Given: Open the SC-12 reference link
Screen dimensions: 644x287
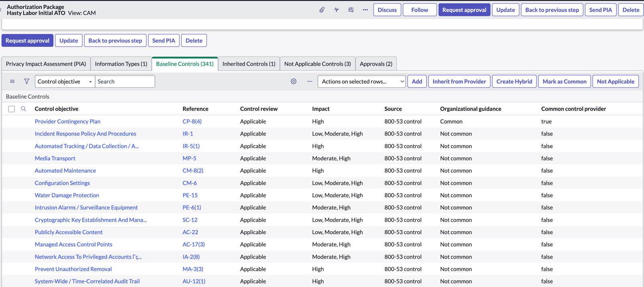Looking at the screenshot, I should [190, 220].
